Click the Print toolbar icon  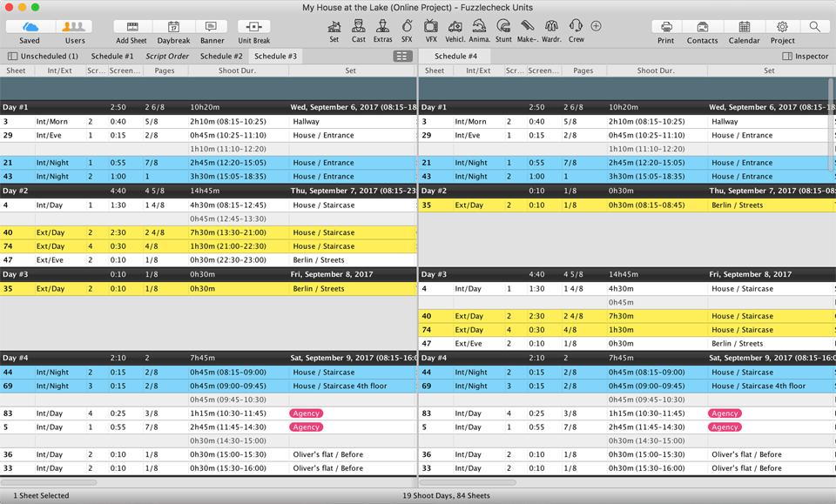666,27
